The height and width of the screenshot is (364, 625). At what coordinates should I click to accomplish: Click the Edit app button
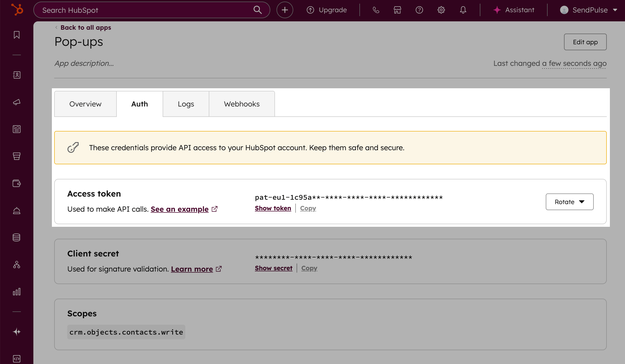pos(585,42)
